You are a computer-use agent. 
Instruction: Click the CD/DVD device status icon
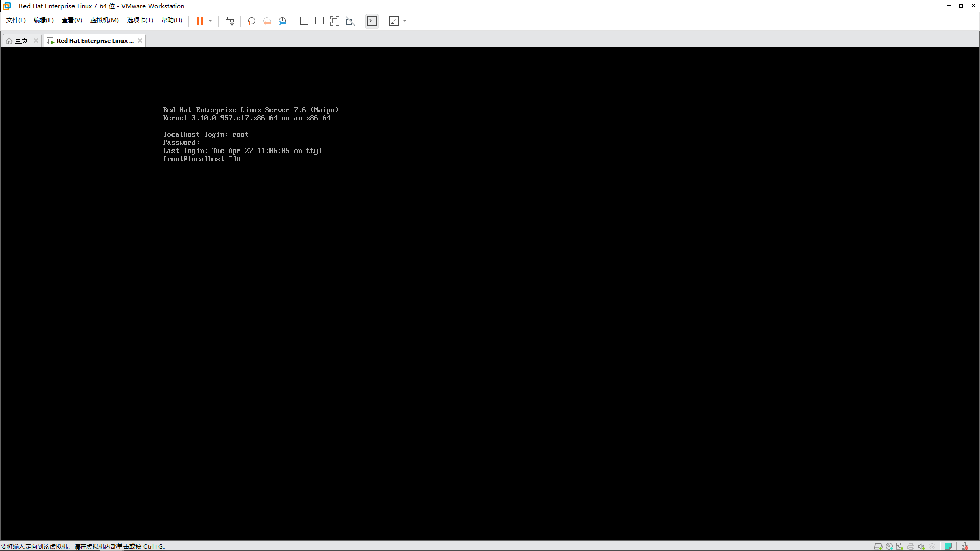[889, 546]
